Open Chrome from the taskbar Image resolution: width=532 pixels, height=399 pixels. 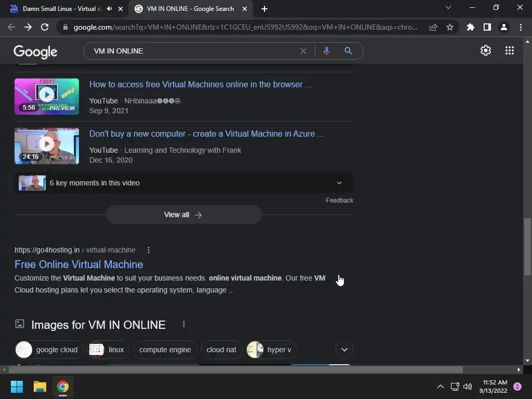pyautogui.click(x=63, y=387)
